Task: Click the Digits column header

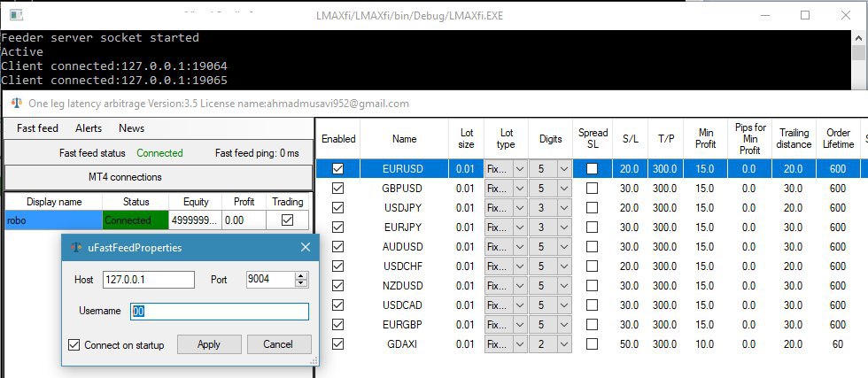Action: [x=550, y=139]
